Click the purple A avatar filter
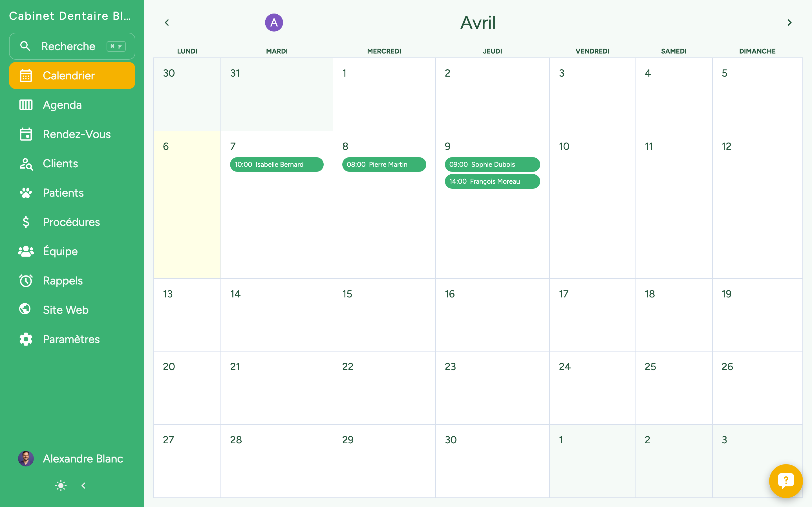Image resolution: width=812 pixels, height=507 pixels. [274, 23]
